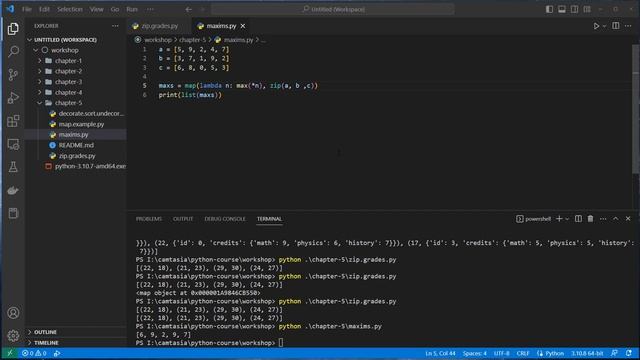Close the maxims.py tab

click(x=243, y=26)
